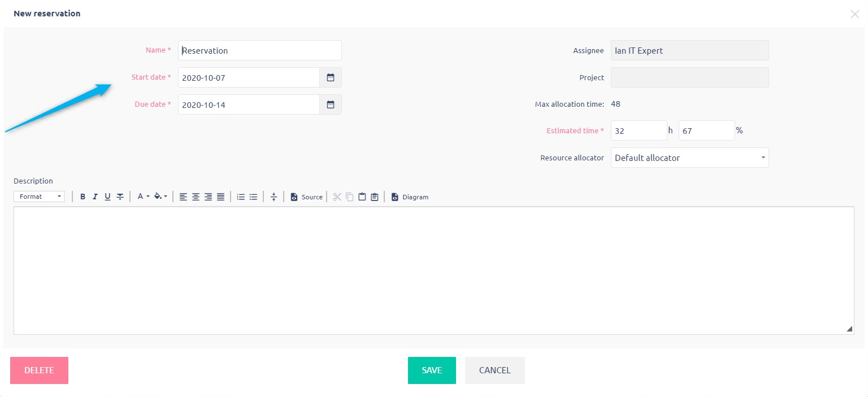The height and width of the screenshot is (397, 868).
Task: Open the text color dropdown
Action: 143,197
